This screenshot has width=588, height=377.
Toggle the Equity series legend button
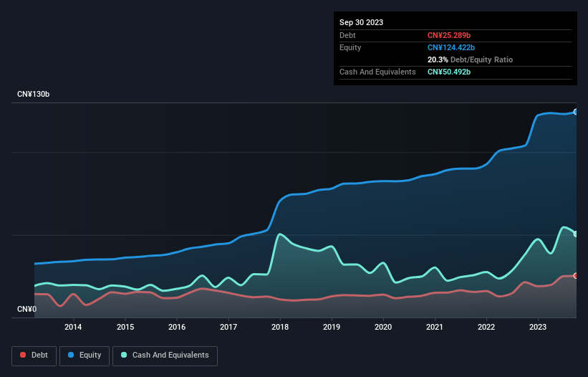[x=85, y=355]
